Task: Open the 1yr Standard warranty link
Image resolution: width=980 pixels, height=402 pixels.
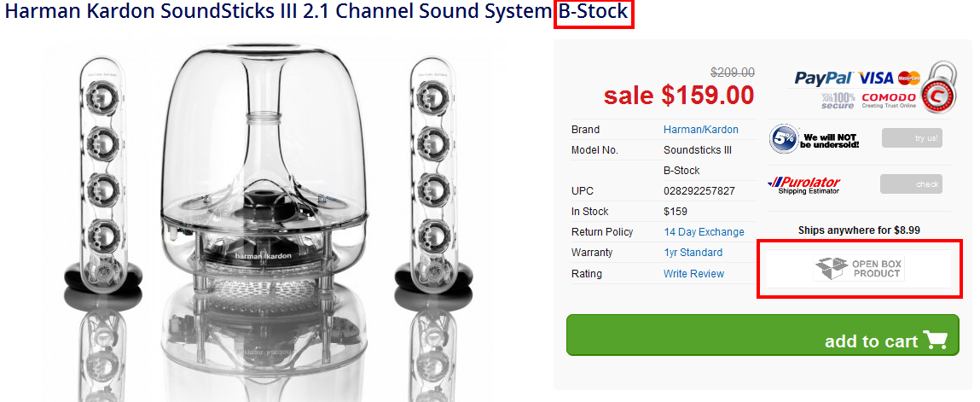Action: (693, 253)
